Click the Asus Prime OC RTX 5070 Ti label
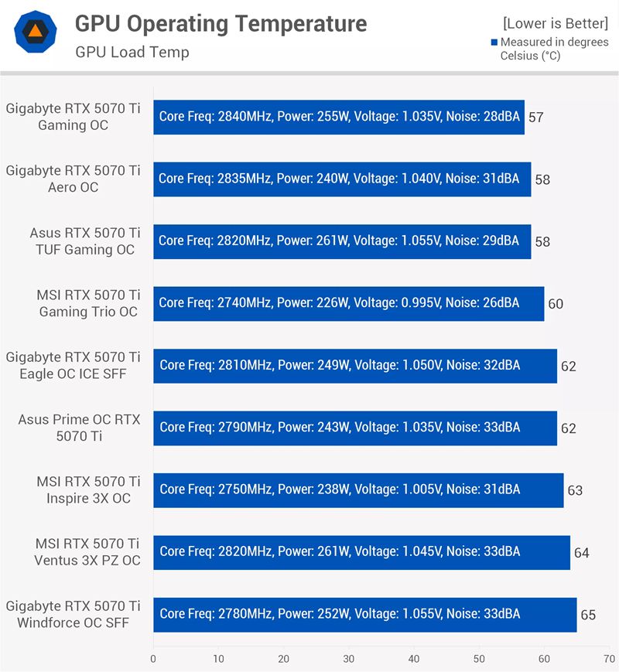 point(80,428)
